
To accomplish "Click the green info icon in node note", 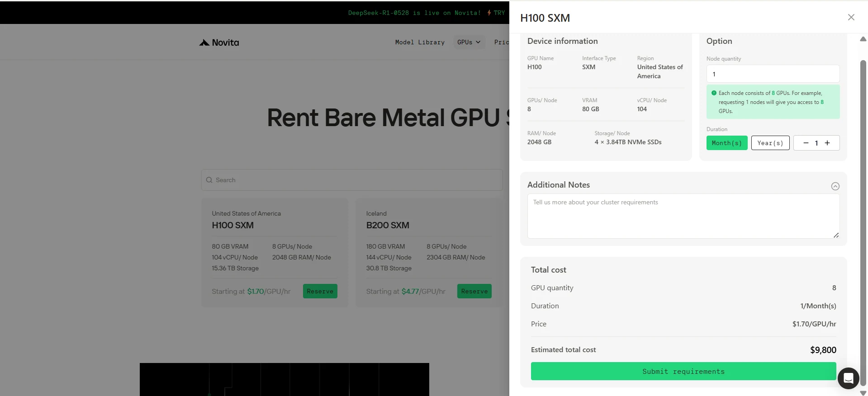I will (714, 93).
